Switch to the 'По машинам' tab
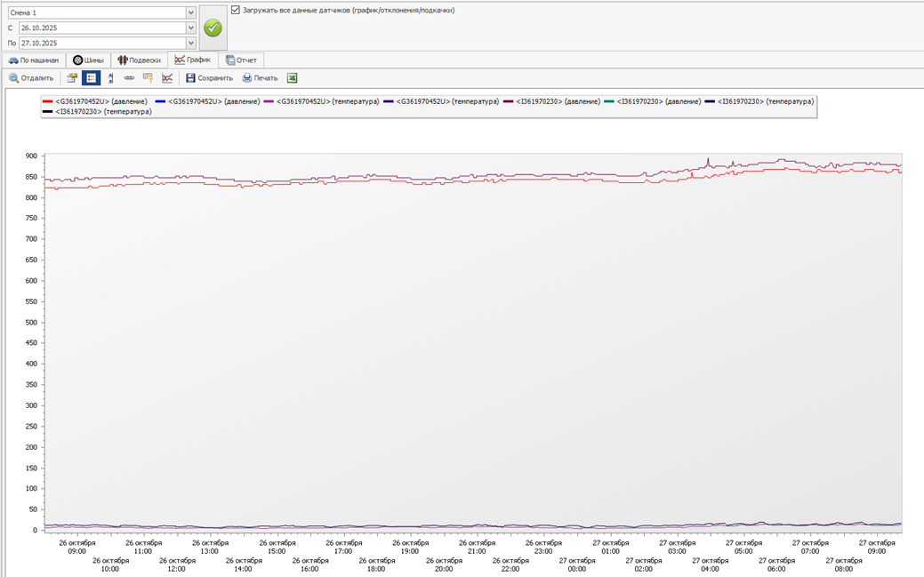Screen dimensions: 924x577 34,60
